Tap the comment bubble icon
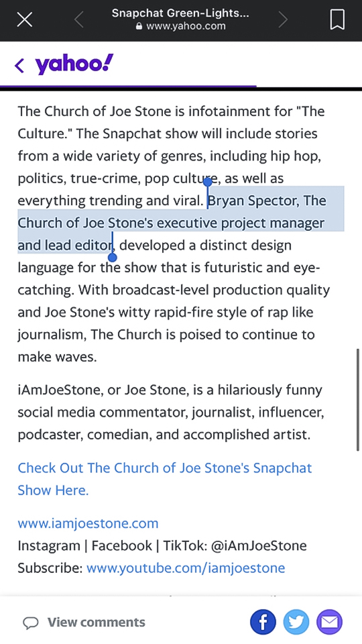362x644 pixels. (x=30, y=623)
